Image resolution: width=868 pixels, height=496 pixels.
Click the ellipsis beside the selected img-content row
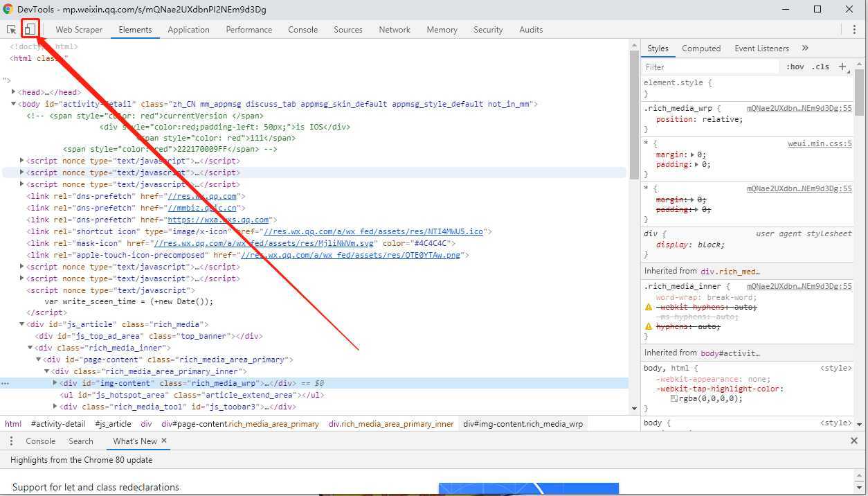5,383
